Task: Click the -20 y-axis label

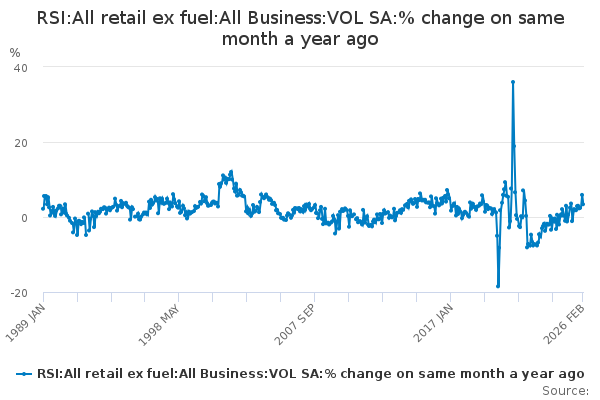Action: [x=19, y=294]
